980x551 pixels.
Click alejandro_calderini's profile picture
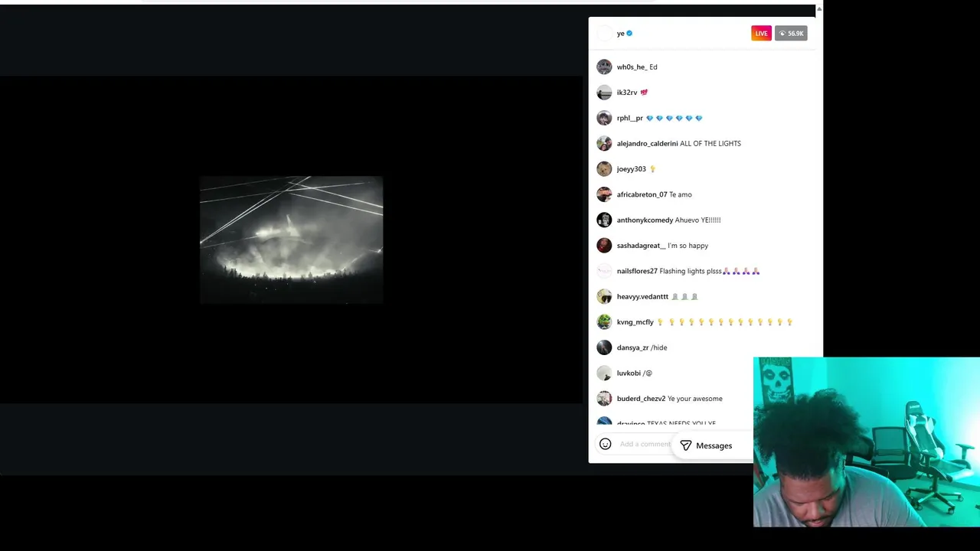(x=604, y=143)
